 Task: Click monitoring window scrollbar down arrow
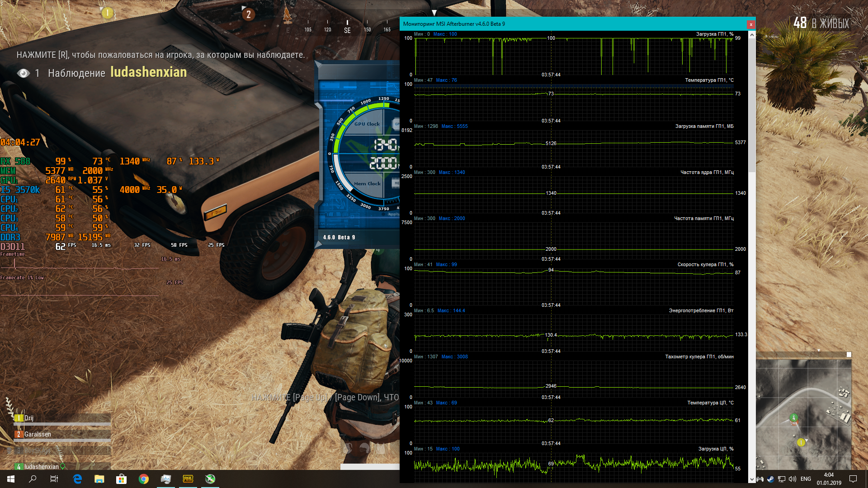(752, 479)
